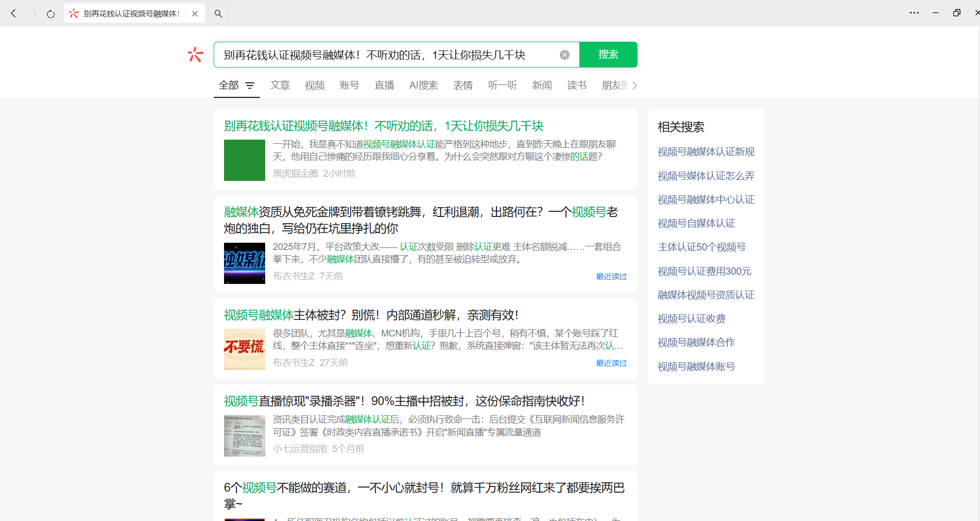Click the red Sou logo icon
The width and height of the screenshot is (980, 521).
coord(196,55)
